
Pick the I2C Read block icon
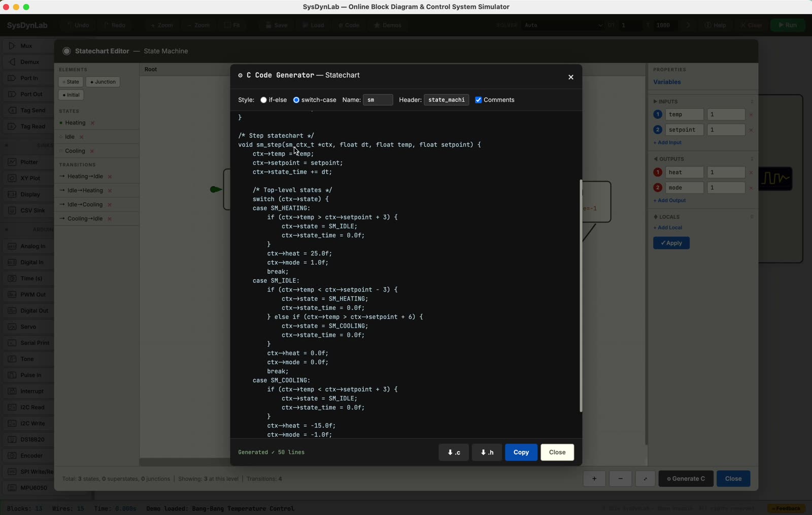(x=12, y=407)
